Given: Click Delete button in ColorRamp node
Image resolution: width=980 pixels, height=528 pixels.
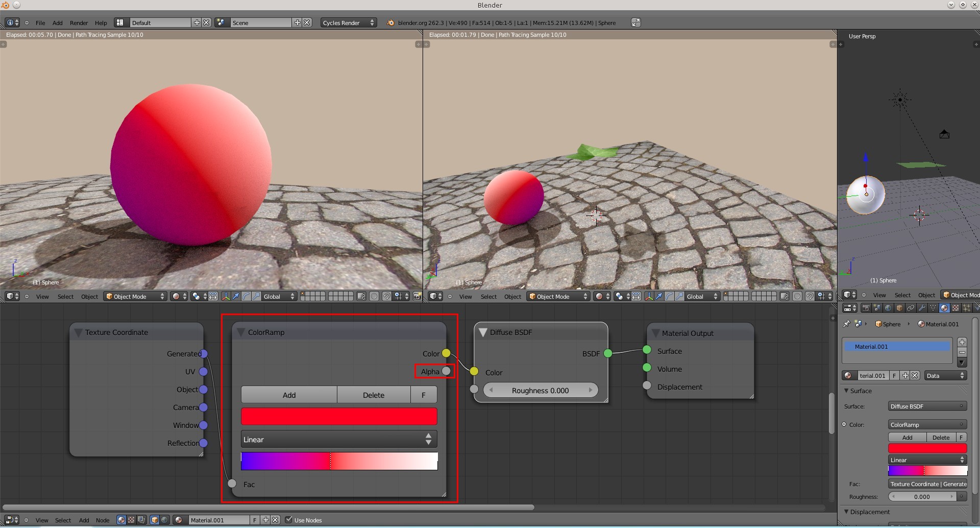Looking at the screenshot, I should (373, 395).
